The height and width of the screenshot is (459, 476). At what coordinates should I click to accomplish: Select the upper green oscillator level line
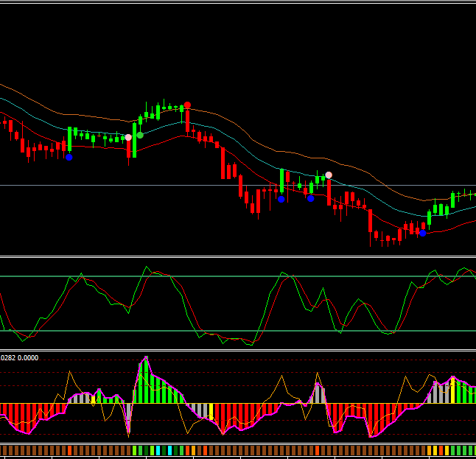(238, 276)
